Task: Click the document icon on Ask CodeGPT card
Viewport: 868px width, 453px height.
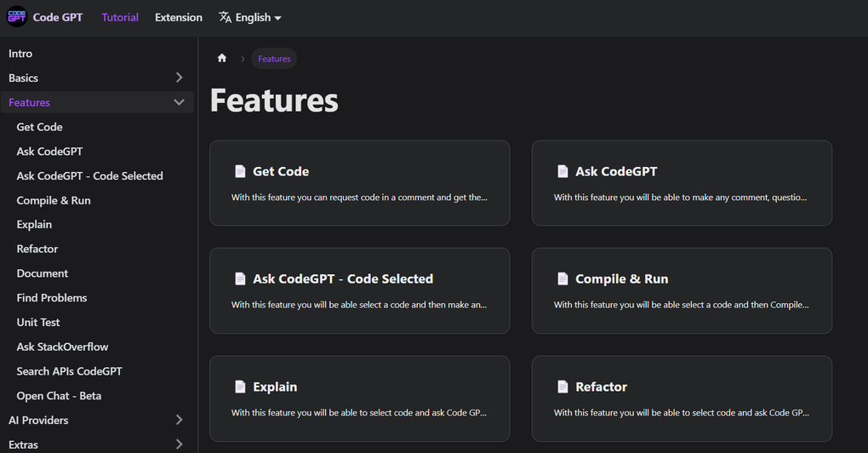Action: click(562, 171)
